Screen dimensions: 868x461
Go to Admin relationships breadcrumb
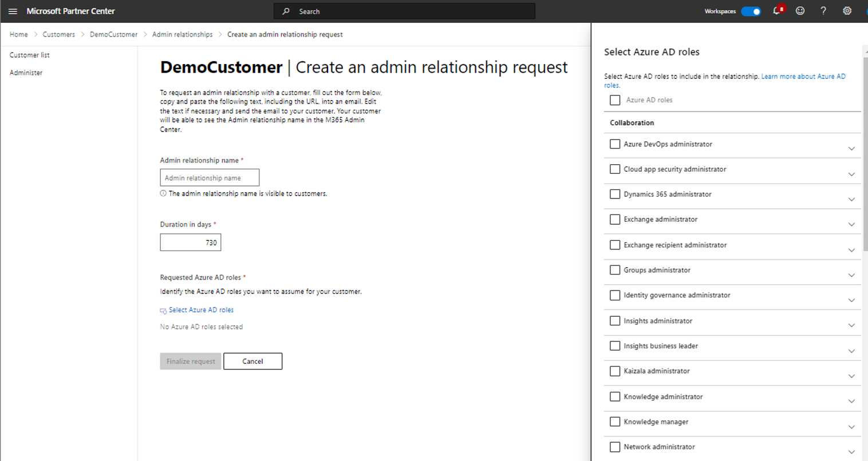182,34
